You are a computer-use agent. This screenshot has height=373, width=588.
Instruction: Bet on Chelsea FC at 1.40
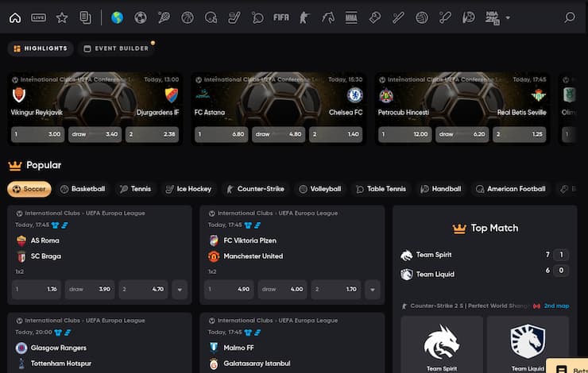[x=335, y=134]
